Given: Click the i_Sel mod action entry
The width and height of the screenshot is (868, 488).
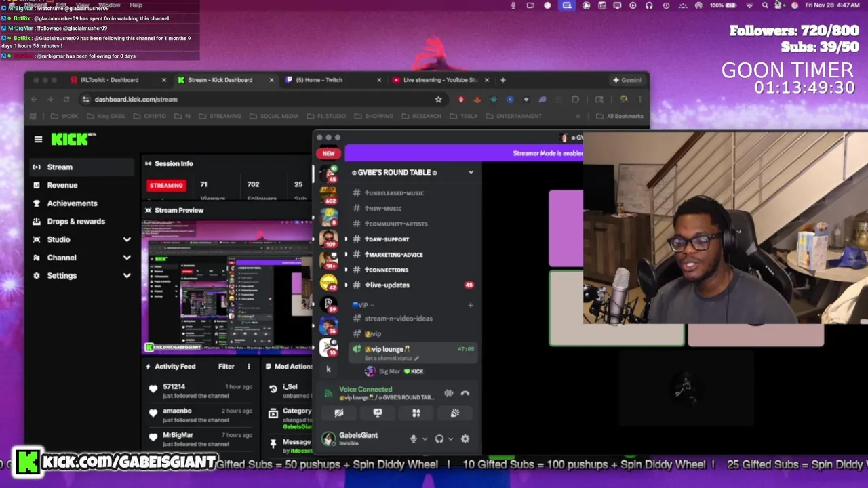Looking at the screenshot, I should pos(290,390).
